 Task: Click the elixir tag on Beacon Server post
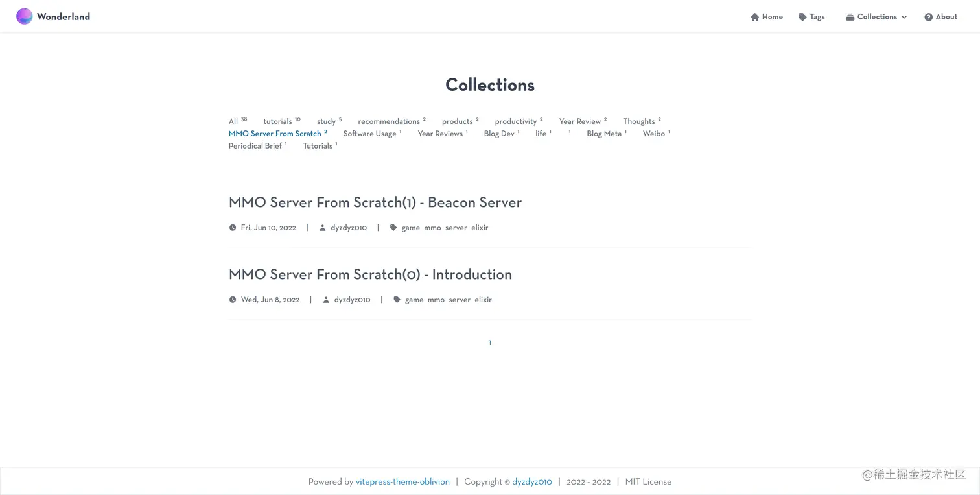click(x=480, y=228)
